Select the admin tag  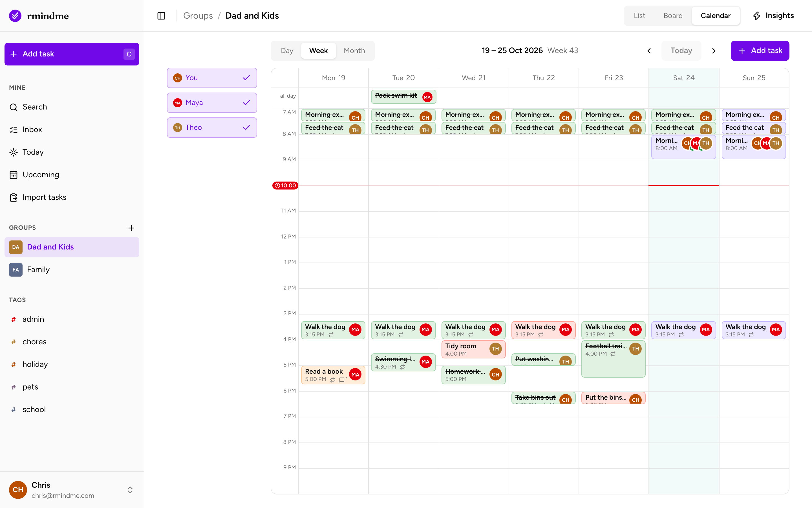pos(72,319)
